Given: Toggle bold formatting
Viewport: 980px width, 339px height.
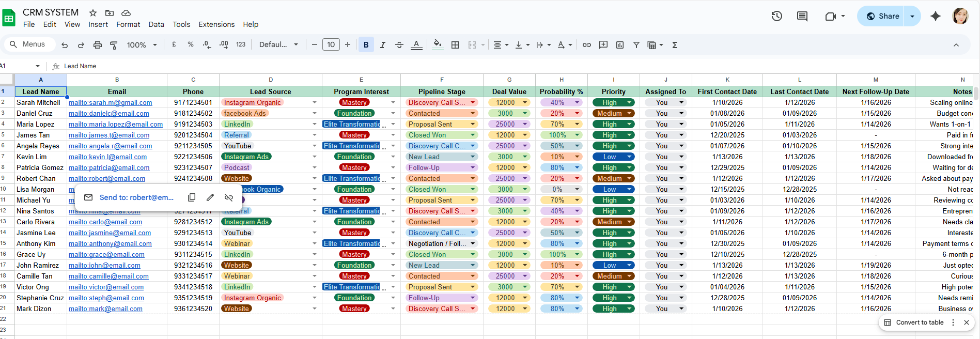Looking at the screenshot, I should point(366,45).
